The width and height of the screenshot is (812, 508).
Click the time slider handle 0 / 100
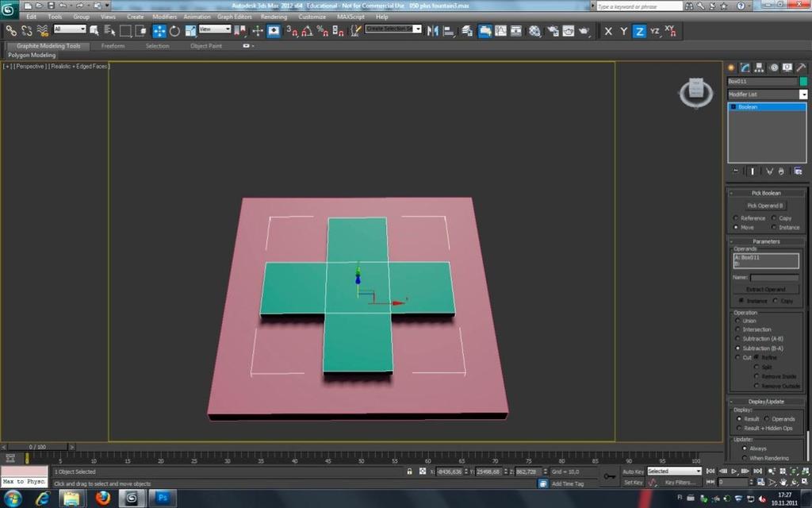click(37, 447)
